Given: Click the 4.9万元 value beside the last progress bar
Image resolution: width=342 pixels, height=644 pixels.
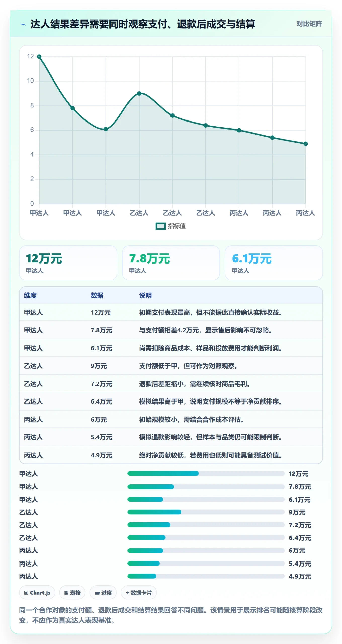Looking at the screenshot, I should coord(300,576).
